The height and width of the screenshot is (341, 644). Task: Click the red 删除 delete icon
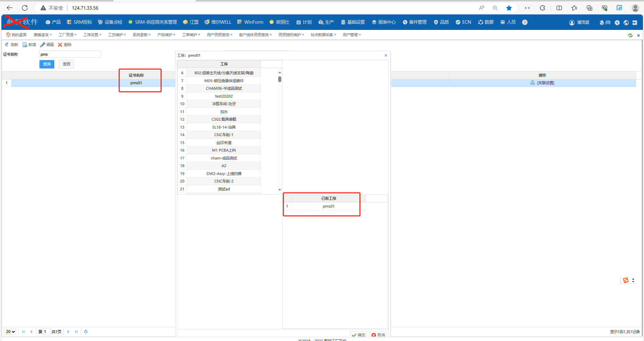(60, 45)
